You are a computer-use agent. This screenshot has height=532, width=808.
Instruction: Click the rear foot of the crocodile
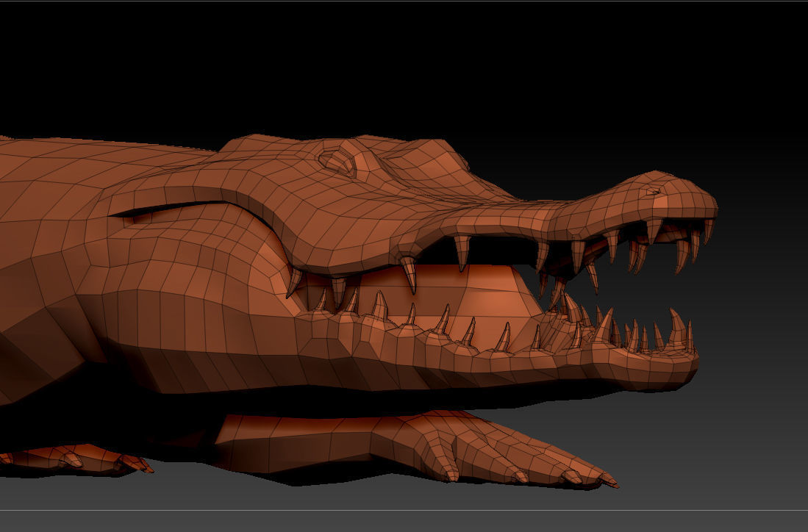tap(77, 459)
